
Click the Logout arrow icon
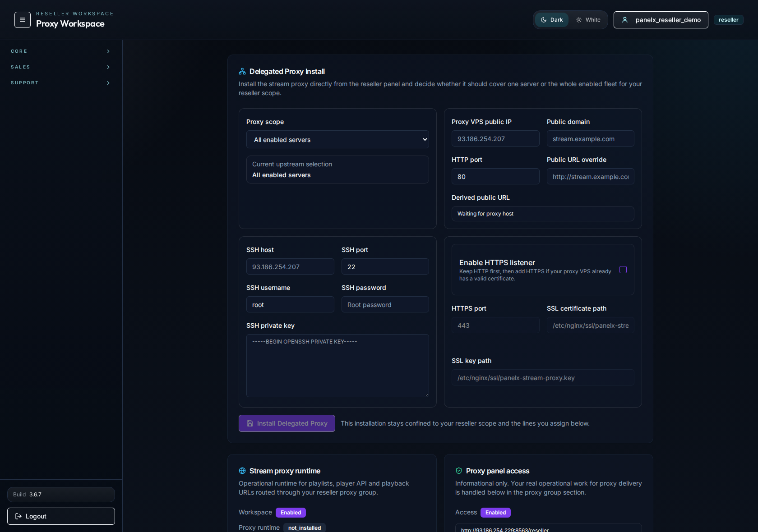pos(18,516)
